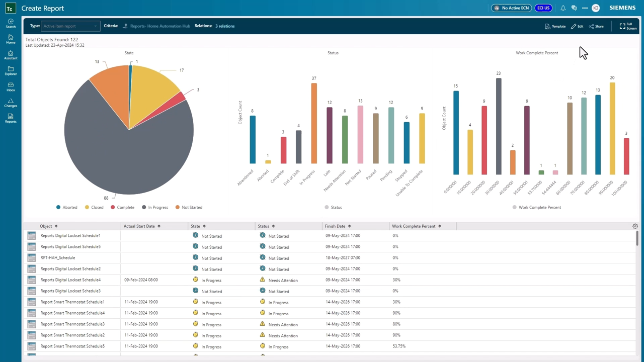Click the Share button
Image resolution: width=644 pixels, height=362 pixels.
tap(596, 26)
